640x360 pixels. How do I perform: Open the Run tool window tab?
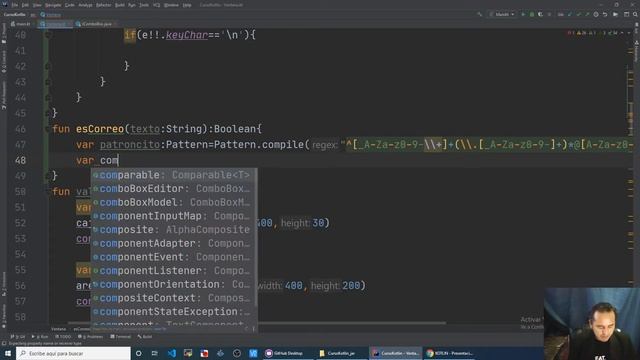40,337
